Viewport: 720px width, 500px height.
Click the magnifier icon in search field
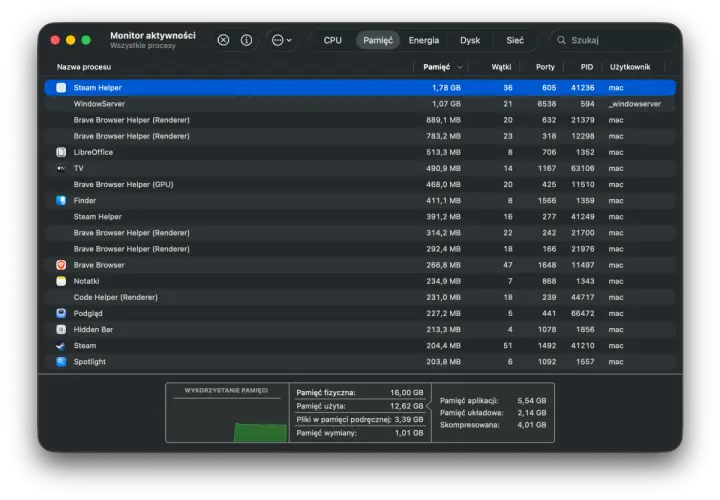pyautogui.click(x=561, y=40)
